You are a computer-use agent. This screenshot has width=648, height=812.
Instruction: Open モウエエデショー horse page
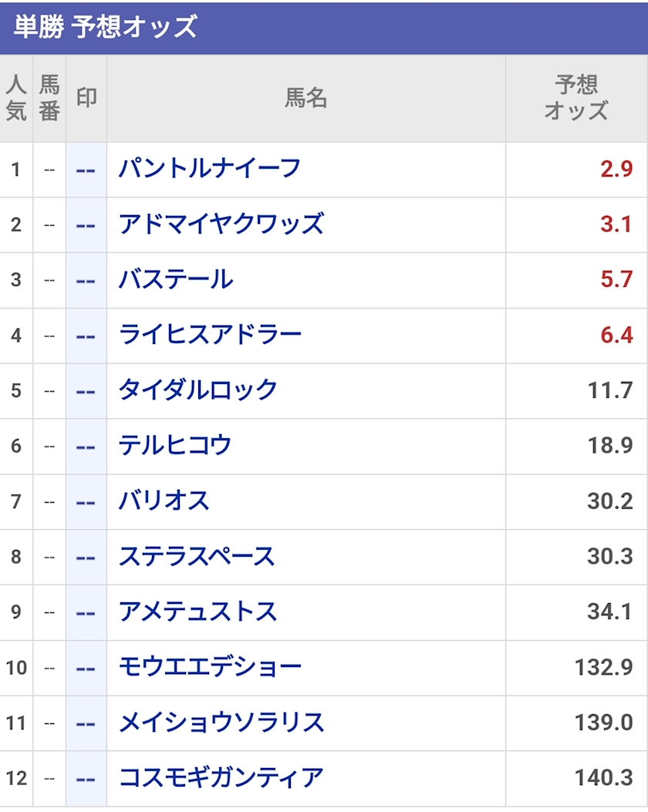click(210, 668)
